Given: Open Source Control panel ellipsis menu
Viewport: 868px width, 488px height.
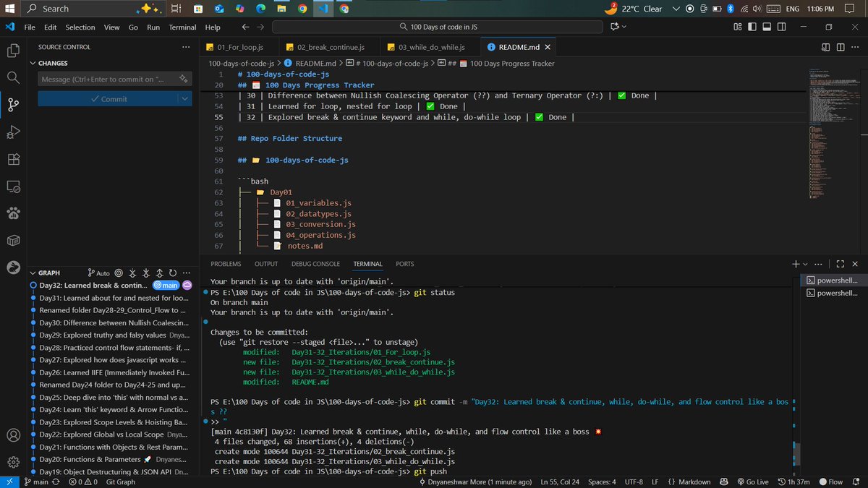Looking at the screenshot, I should click(x=184, y=47).
